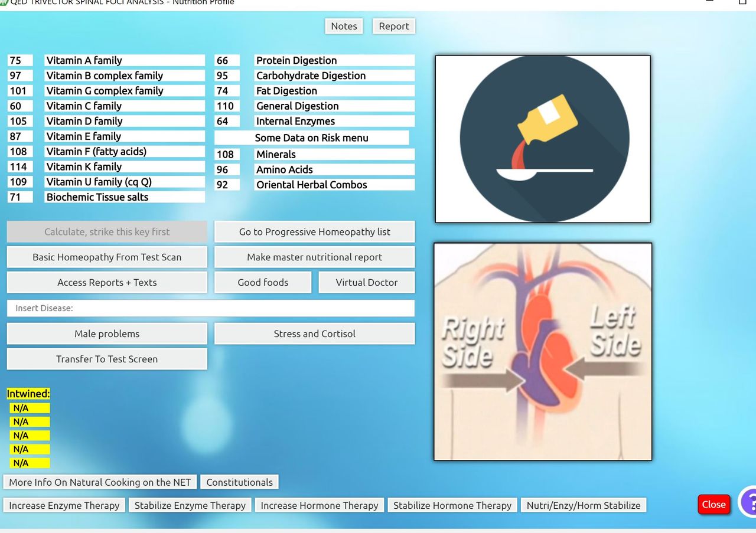Click the red Close button

click(x=713, y=505)
